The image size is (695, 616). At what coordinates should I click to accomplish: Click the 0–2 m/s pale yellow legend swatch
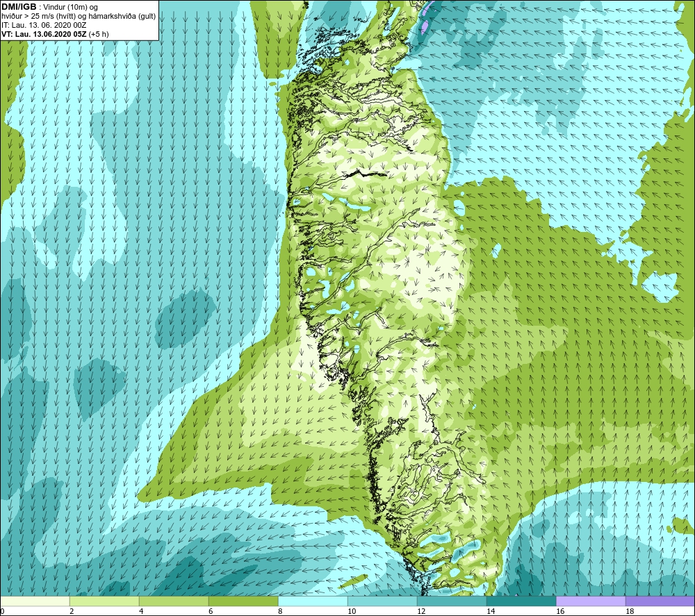point(35,601)
